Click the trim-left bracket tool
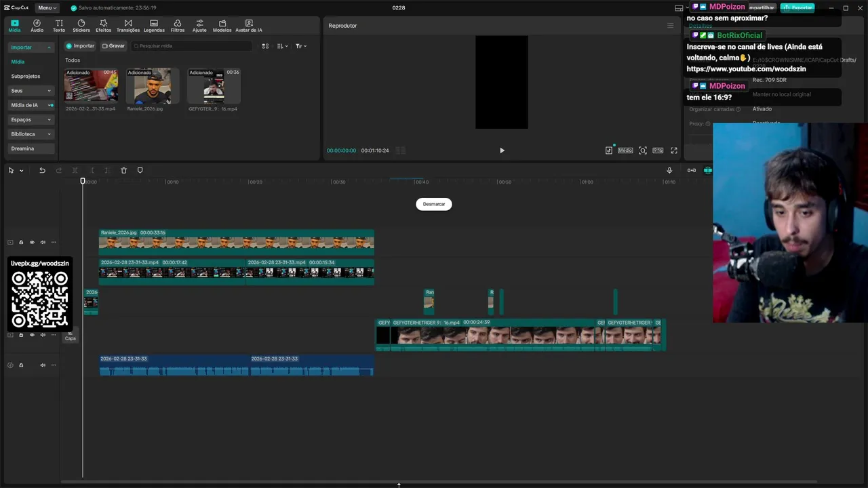 click(x=92, y=170)
